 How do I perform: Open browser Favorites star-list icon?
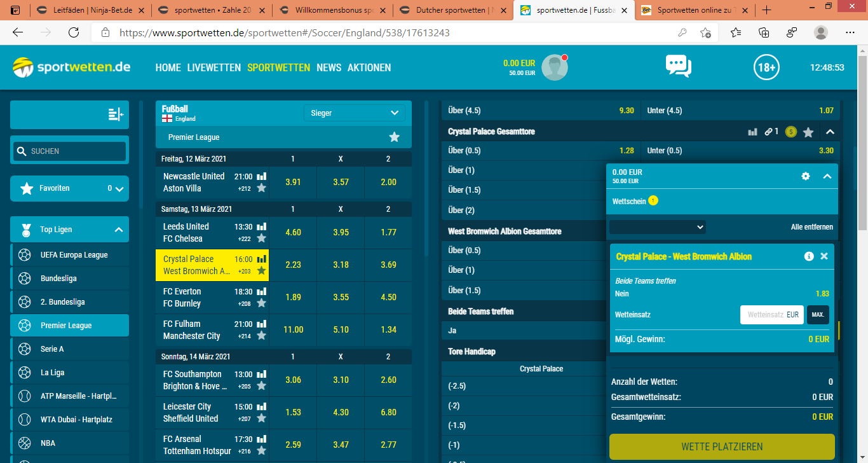(x=735, y=32)
